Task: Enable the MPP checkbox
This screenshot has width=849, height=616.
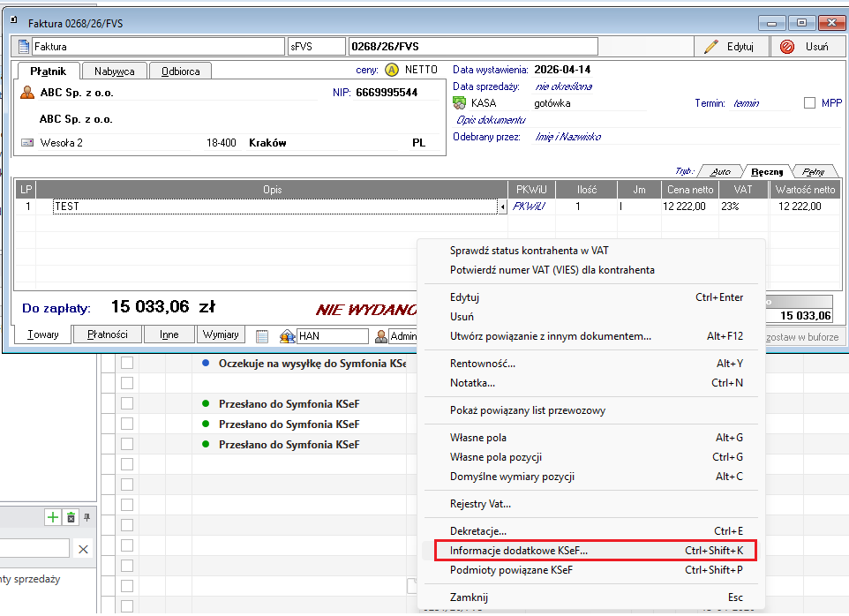Action: click(809, 103)
